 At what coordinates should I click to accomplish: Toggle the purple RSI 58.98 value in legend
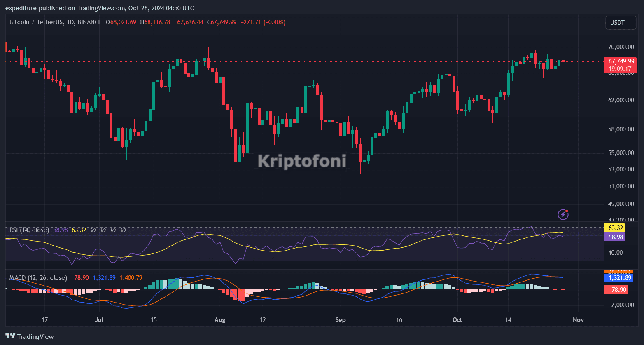(x=61, y=230)
